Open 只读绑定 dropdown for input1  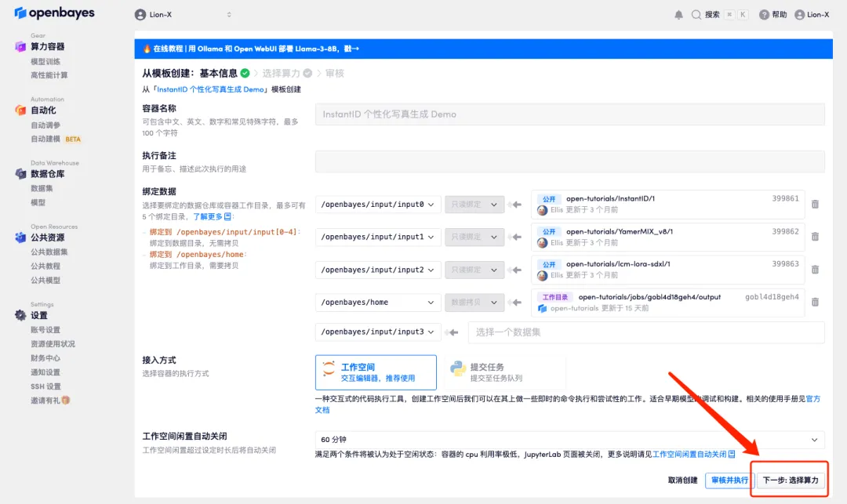click(x=474, y=237)
